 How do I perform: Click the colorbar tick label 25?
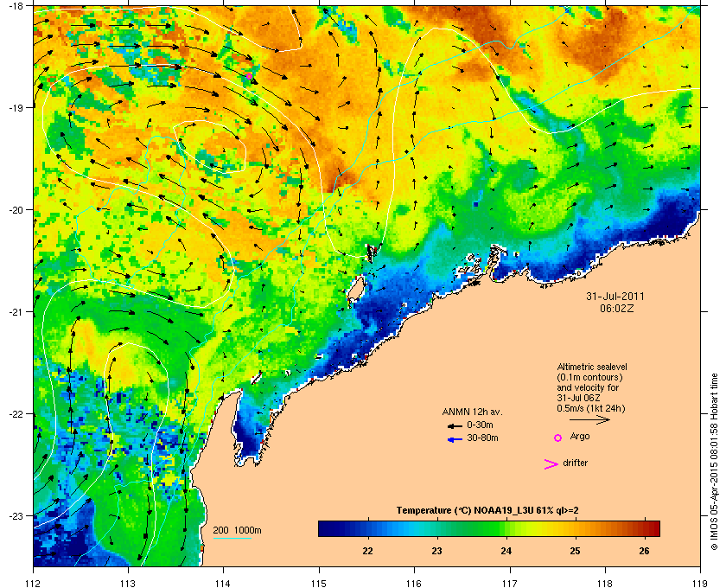point(575,551)
